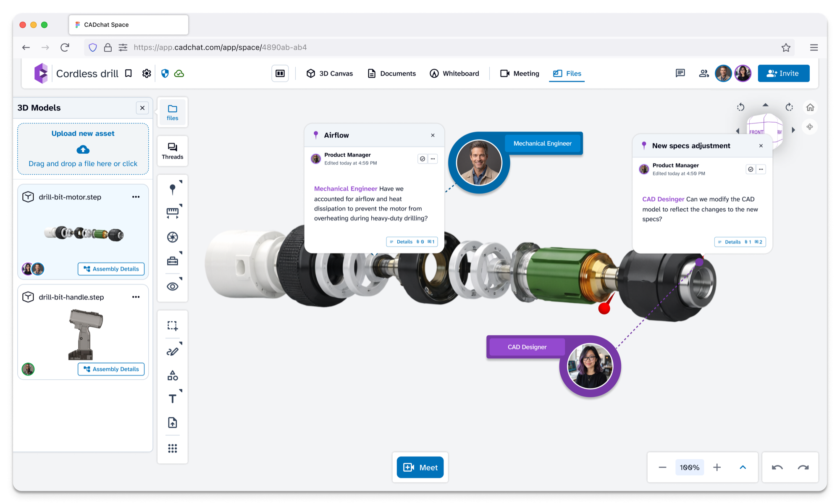Rotate view cube right arrow
The width and height of the screenshot is (840, 504).
click(793, 130)
